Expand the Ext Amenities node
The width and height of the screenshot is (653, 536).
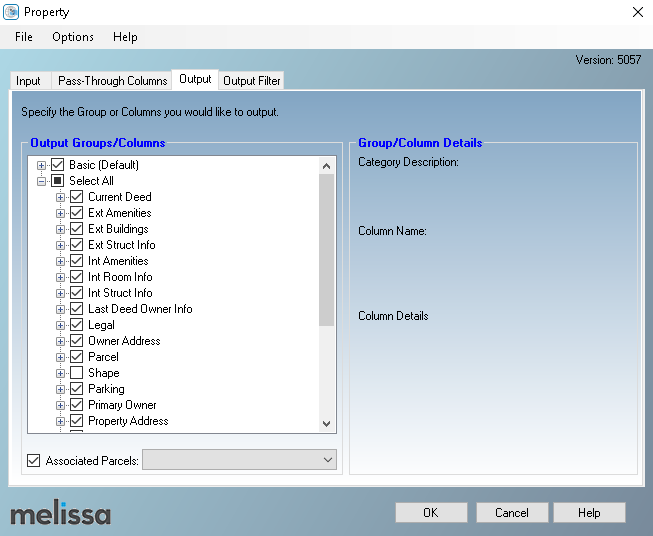click(61, 213)
